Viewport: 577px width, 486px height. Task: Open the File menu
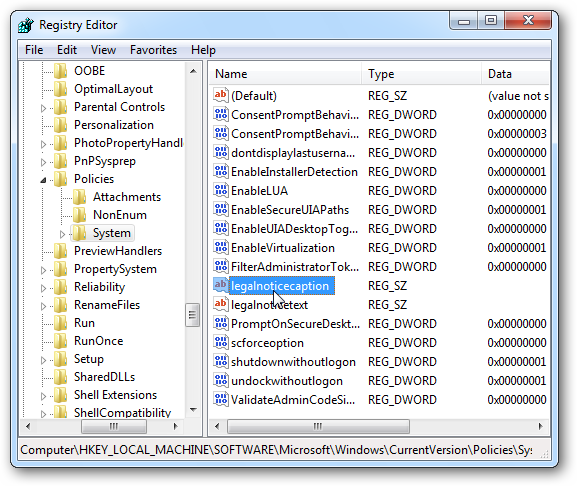tap(34, 50)
